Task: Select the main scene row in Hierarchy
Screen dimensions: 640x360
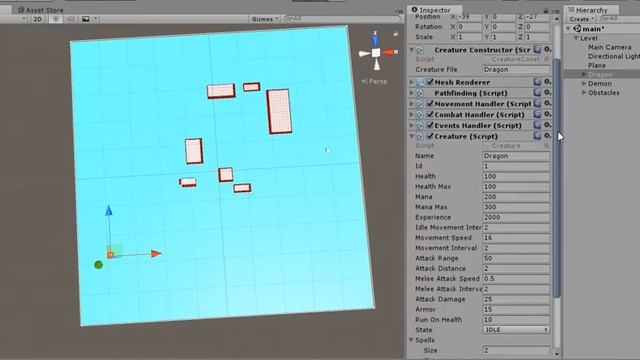Action: coord(602,29)
